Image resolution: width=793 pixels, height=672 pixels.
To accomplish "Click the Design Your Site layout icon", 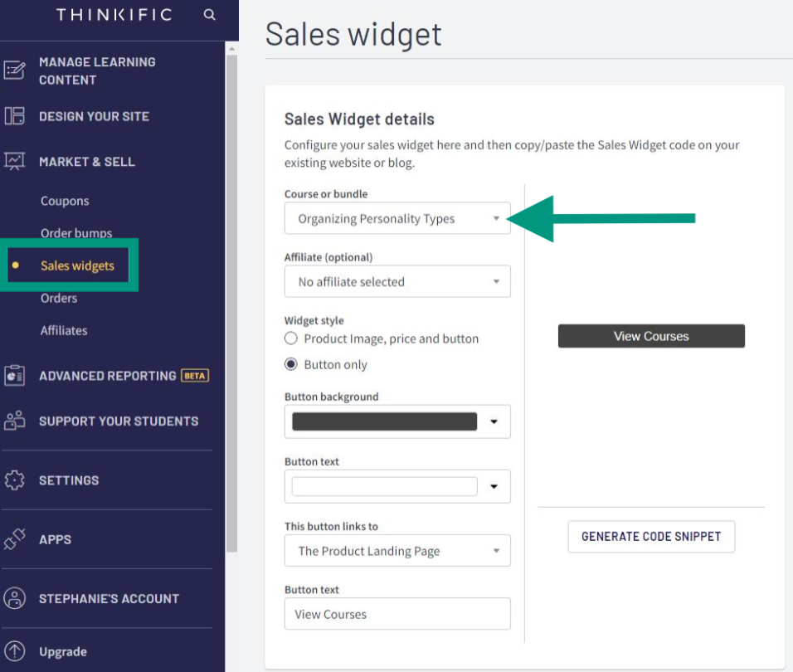I will pos(15,116).
